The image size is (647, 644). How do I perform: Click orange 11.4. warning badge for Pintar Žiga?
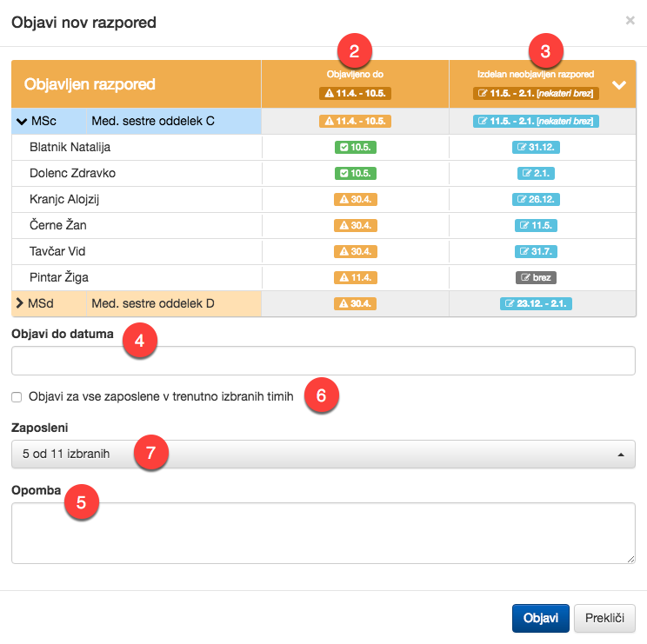point(355,278)
